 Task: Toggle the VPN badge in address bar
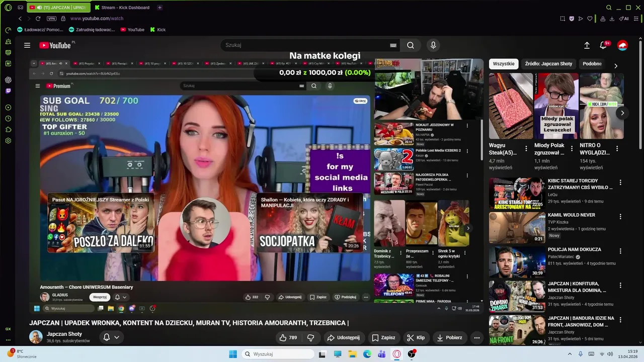coord(51,19)
